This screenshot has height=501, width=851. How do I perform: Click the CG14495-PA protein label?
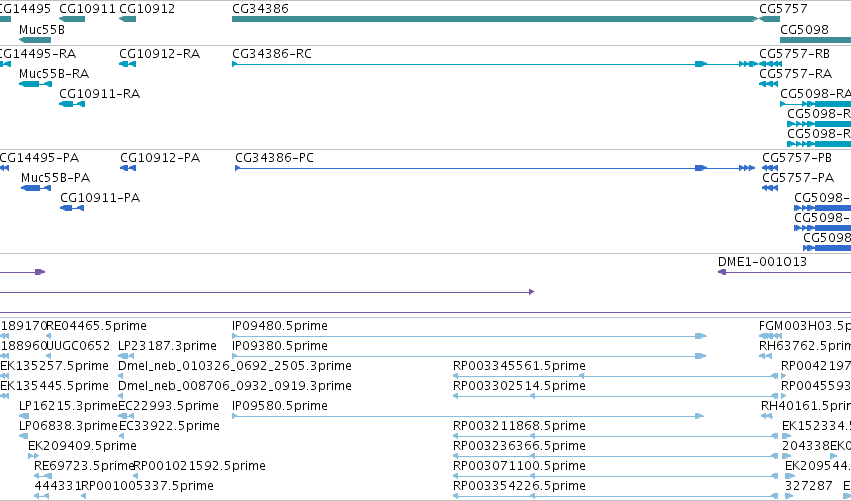point(39,158)
